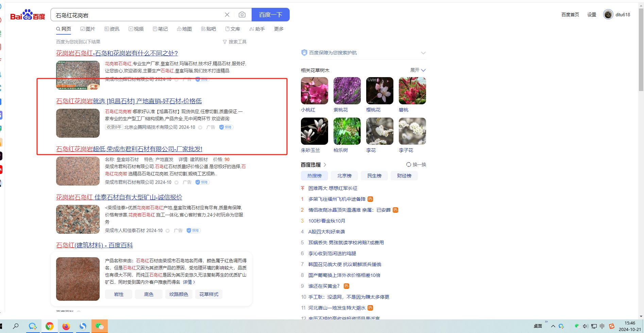
Task: Select the 民生榜 tab
Action: [x=374, y=176]
